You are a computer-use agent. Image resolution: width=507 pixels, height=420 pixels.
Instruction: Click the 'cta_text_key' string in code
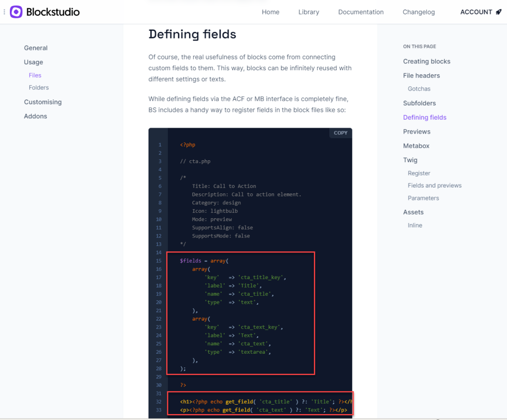pos(259,327)
